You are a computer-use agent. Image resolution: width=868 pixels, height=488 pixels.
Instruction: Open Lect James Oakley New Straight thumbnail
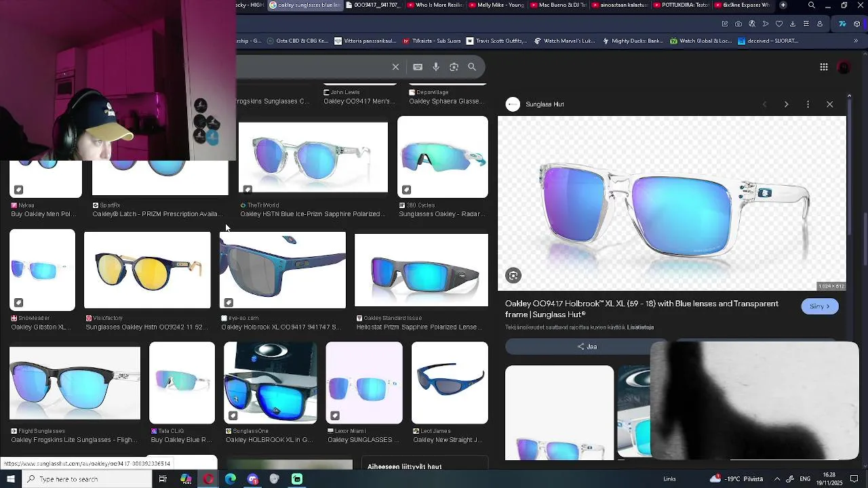[450, 383]
